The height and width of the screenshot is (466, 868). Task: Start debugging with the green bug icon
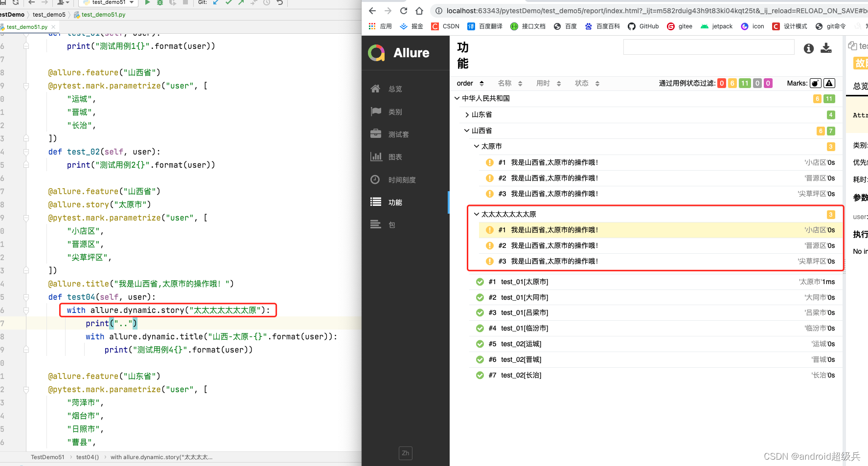[x=160, y=2]
